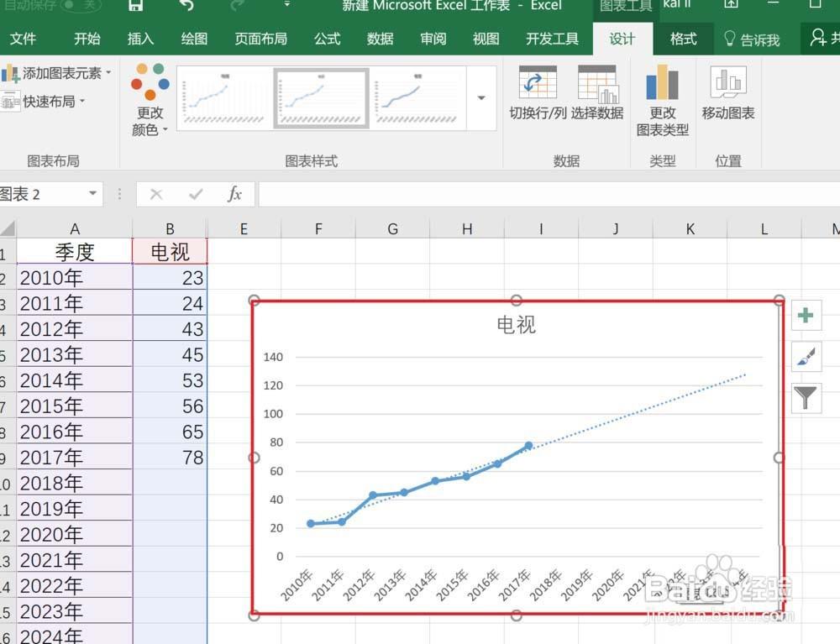Click the ribbon display options icon
The image size is (840, 644).
pyautogui.click(x=732, y=3)
